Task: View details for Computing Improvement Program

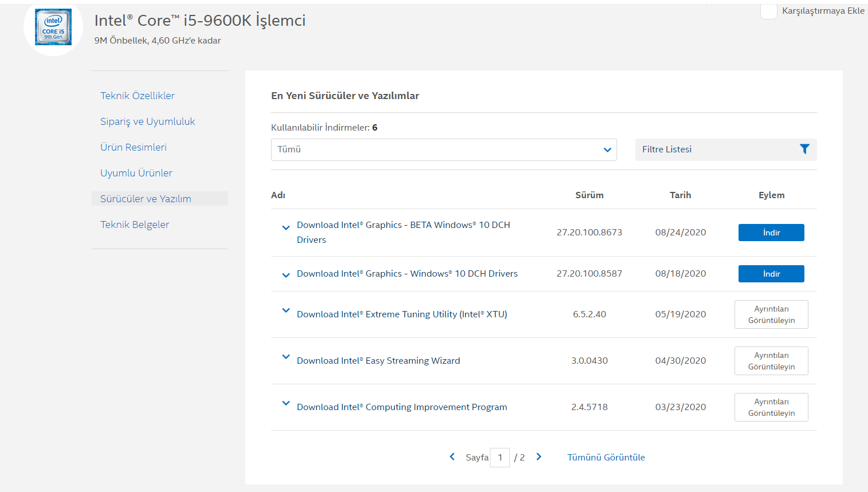Action: [x=771, y=407]
